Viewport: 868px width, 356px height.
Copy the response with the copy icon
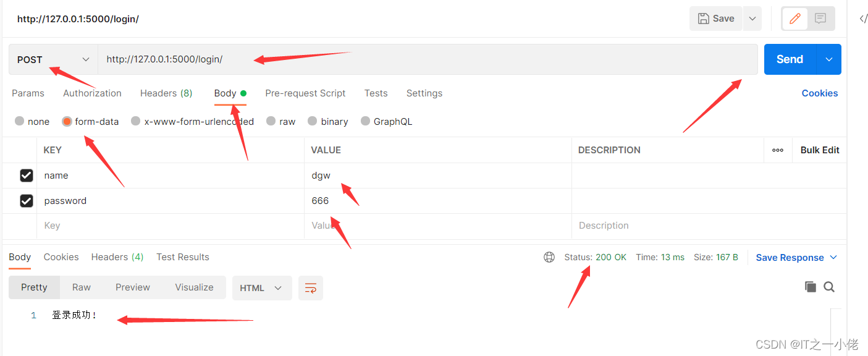coord(811,287)
